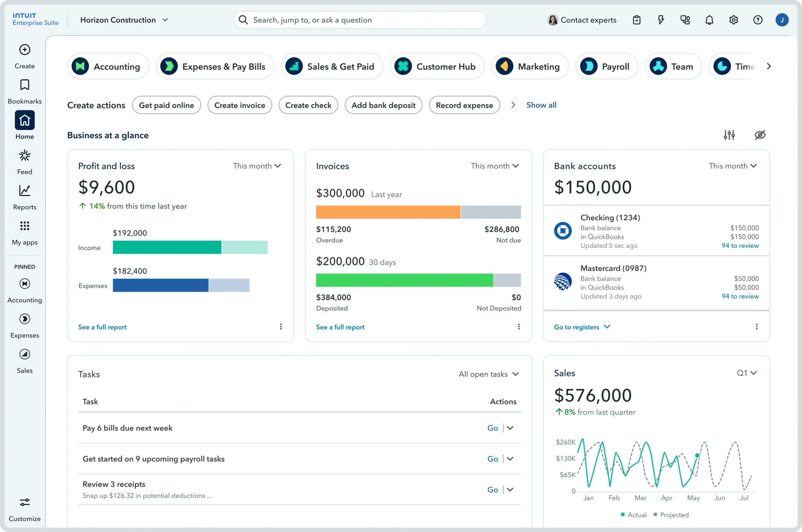Click the lightning bolt icon in header
This screenshot has height=532, width=802.
[x=661, y=20]
